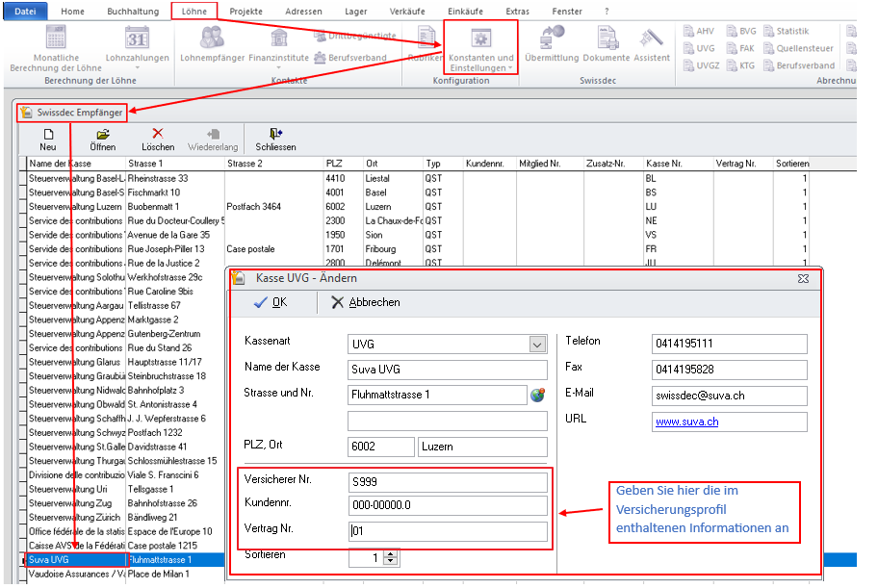Open the Datei menu
Image resolution: width=878 pixels, height=588 pixels.
point(24,11)
